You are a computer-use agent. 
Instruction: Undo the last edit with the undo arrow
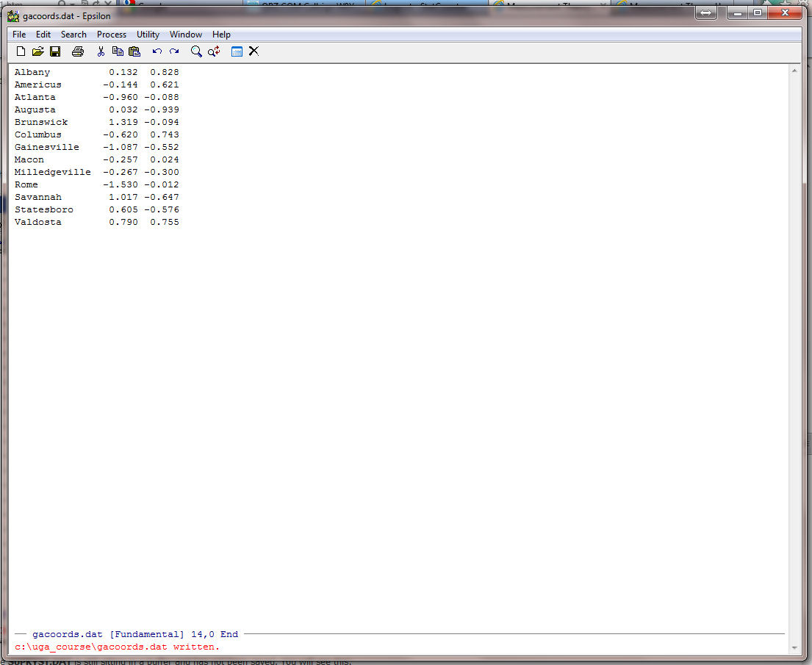(157, 51)
